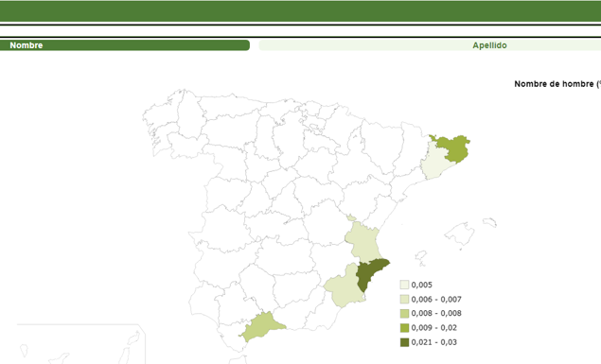Select the Ibiza island on map

[x=421, y=256]
